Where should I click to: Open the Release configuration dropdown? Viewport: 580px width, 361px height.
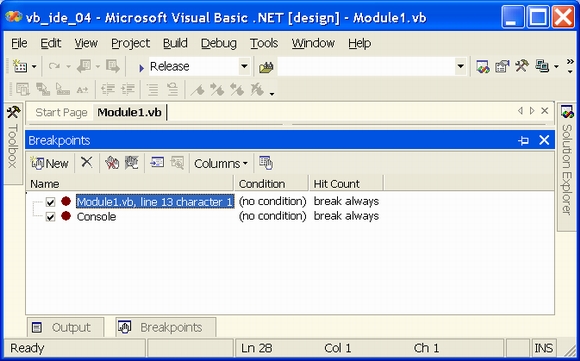(x=244, y=67)
